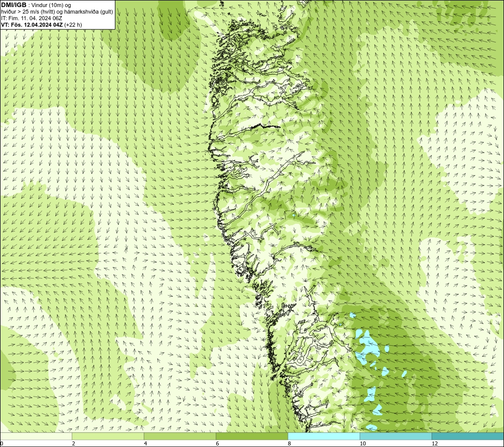Click the legend scale label "4"
This screenshot has height=447, width=504.
[146, 444]
